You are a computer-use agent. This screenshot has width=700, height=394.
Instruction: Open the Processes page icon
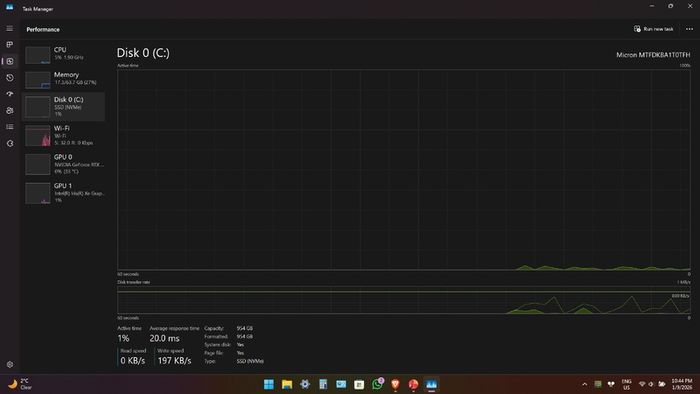tap(9, 45)
